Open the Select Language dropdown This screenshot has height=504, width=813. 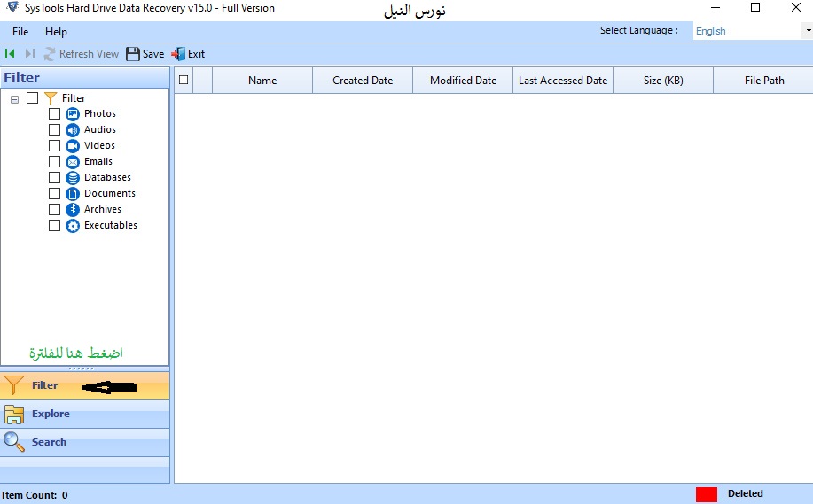coord(808,31)
